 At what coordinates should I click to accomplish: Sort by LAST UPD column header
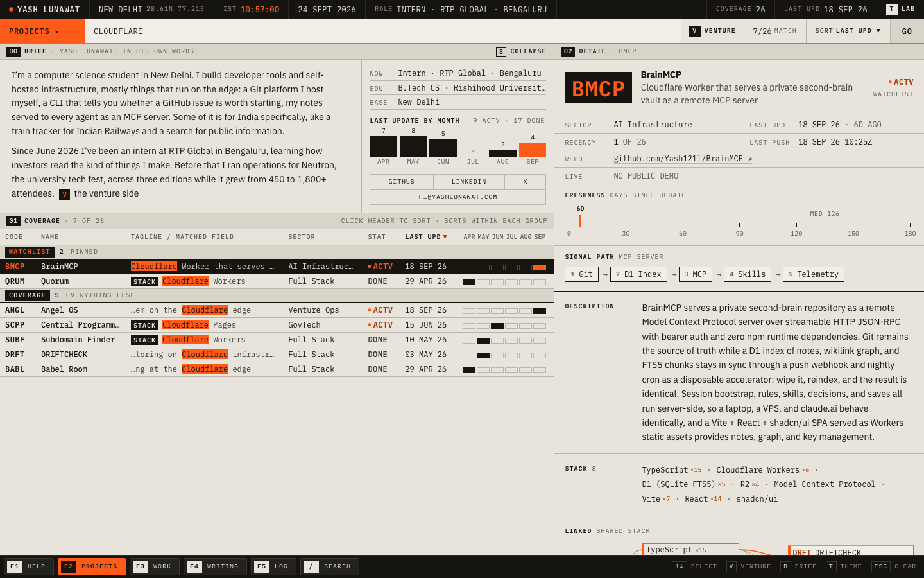pos(426,237)
